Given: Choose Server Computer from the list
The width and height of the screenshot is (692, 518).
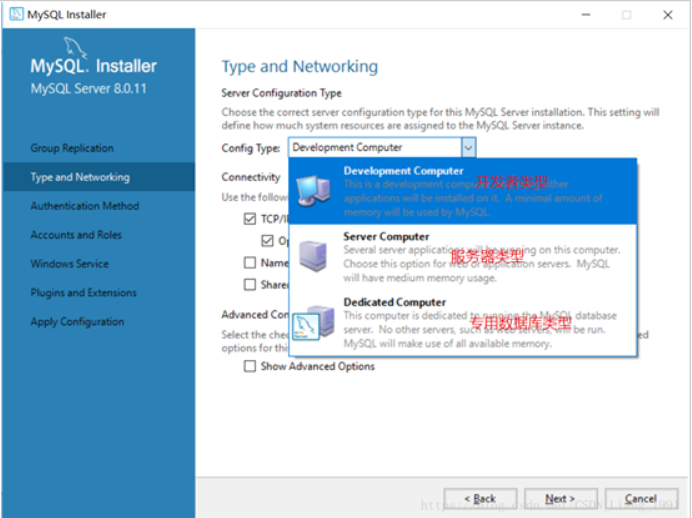Looking at the screenshot, I should click(463, 257).
